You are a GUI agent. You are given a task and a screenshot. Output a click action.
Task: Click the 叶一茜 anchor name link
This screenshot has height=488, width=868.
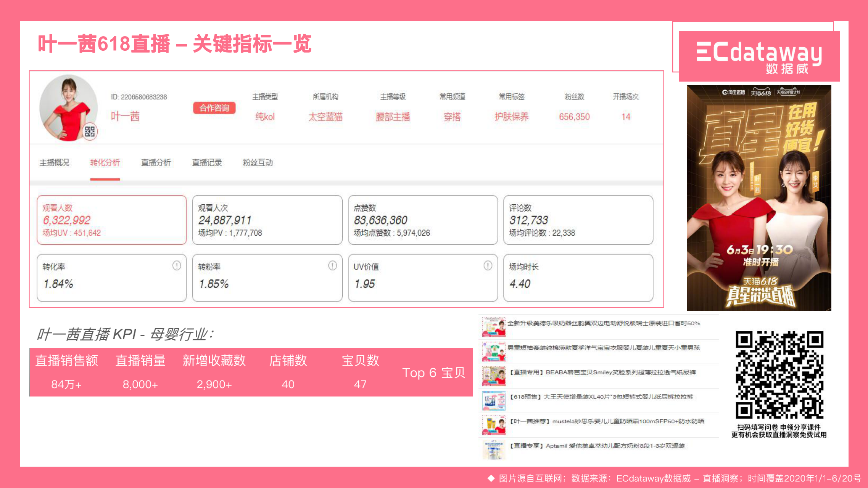pos(125,116)
